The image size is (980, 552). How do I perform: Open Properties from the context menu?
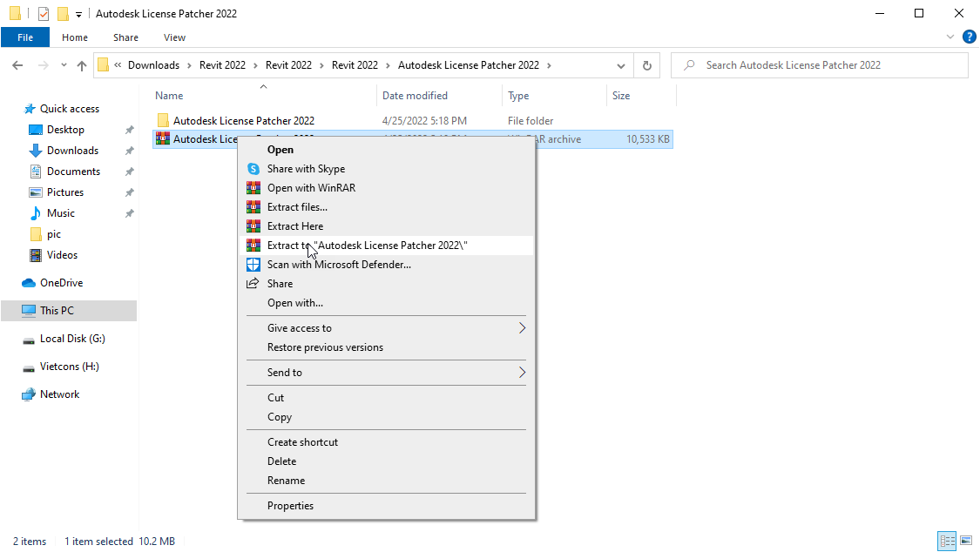click(291, 506)
